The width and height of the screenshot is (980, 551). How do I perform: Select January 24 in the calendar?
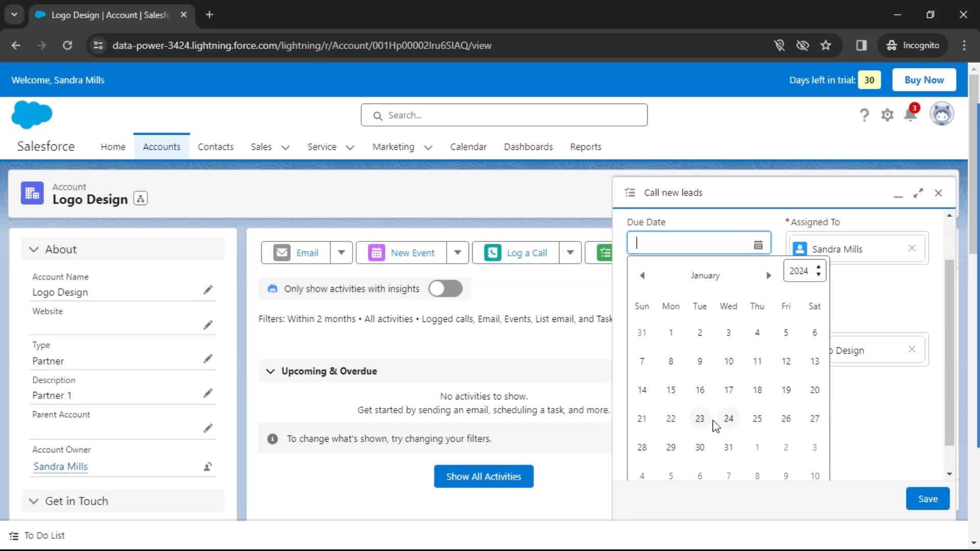(728, 418)
